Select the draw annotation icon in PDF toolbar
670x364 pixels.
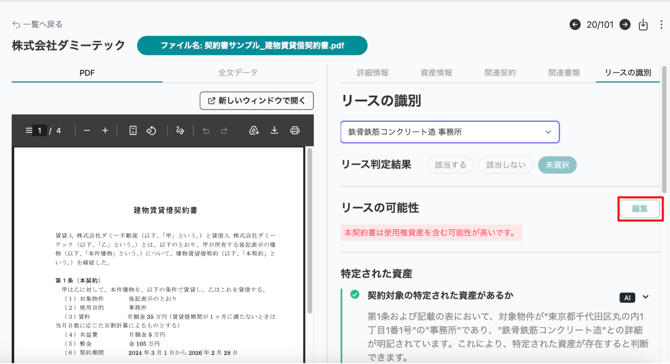click(180, 130)
